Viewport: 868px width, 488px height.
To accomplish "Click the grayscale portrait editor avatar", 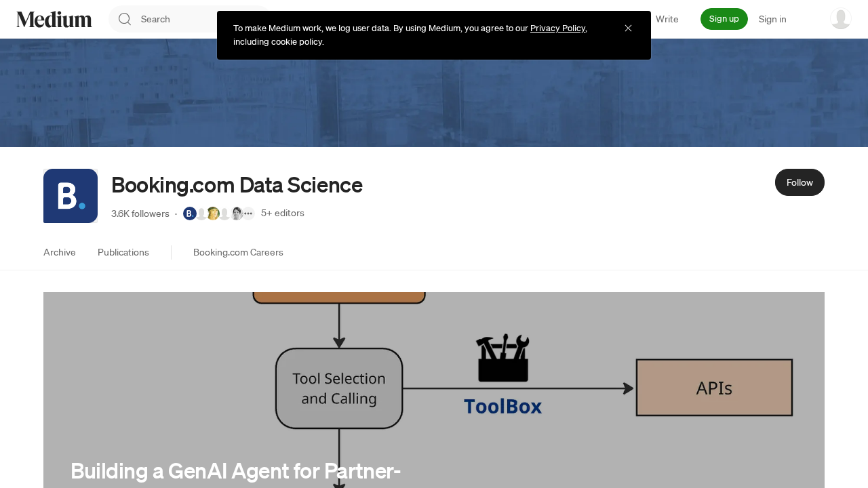I will point(235,212).
